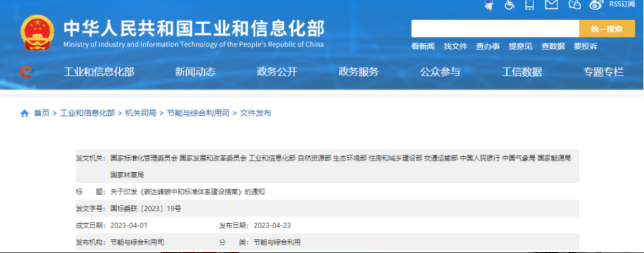Navigate to 节能与综合利用司 in breadcrumb
644x253 pixels.
[x=198, y=113]
